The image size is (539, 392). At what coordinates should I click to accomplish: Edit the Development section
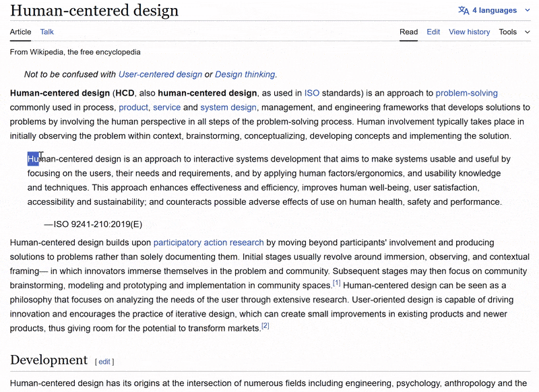coord(104,362)
